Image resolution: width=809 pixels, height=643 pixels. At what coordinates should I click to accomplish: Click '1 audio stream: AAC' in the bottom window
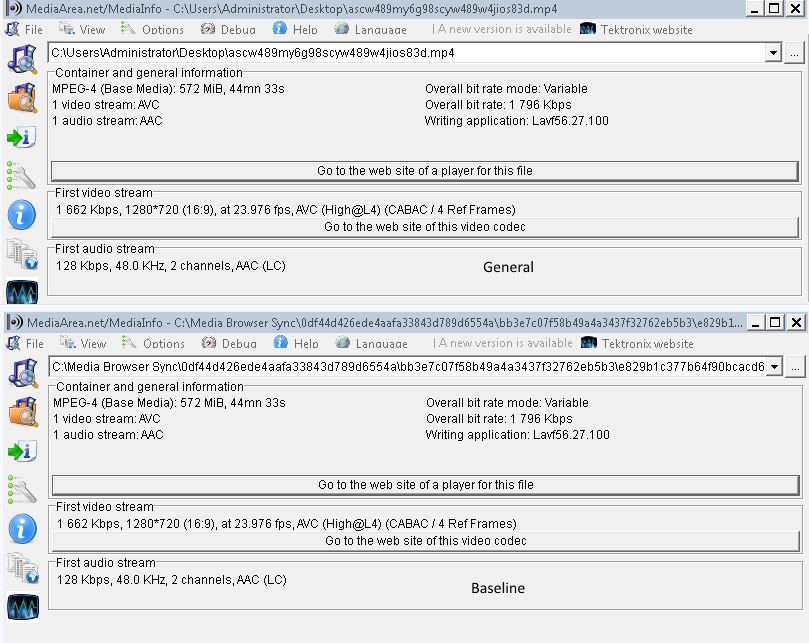pyautogui.click(x=108, y=435)
